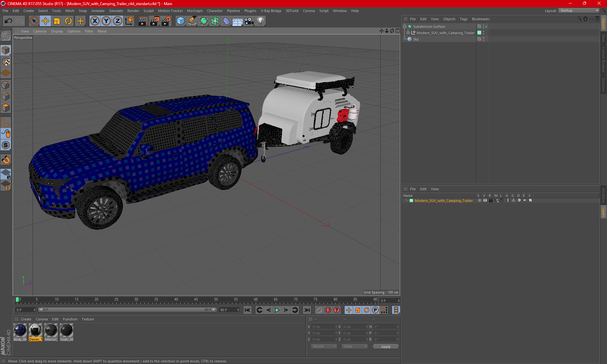Toggle layer visibility eye icon
Viewport: 607px width, 364px height.
click(485, 200)
